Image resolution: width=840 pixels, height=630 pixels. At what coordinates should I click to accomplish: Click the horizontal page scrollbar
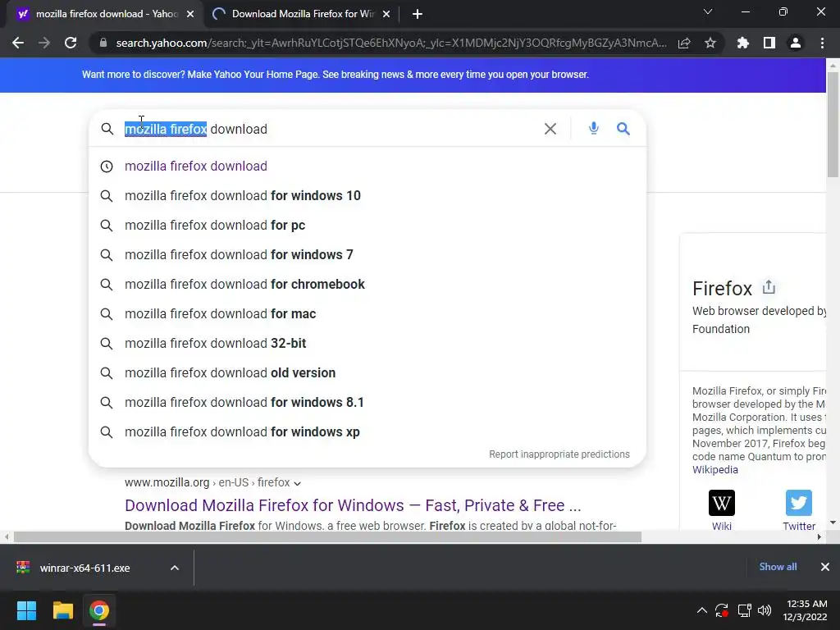(327, 536)
